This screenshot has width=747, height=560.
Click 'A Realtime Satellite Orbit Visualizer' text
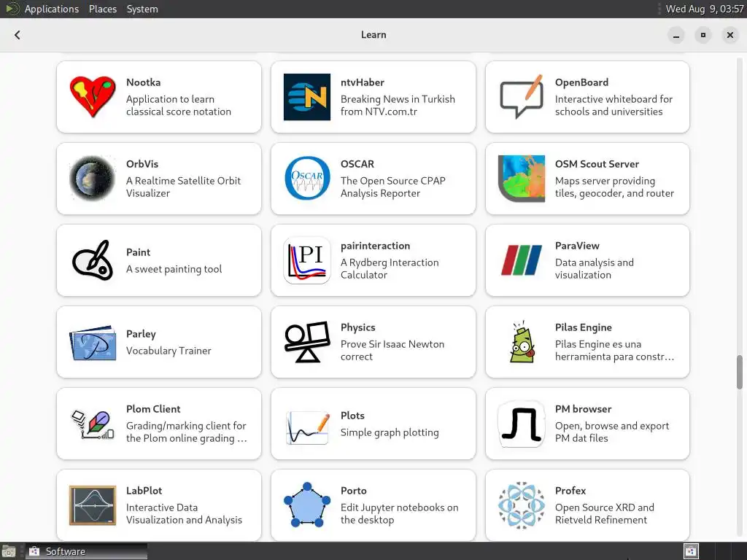(x=183, y=187)
